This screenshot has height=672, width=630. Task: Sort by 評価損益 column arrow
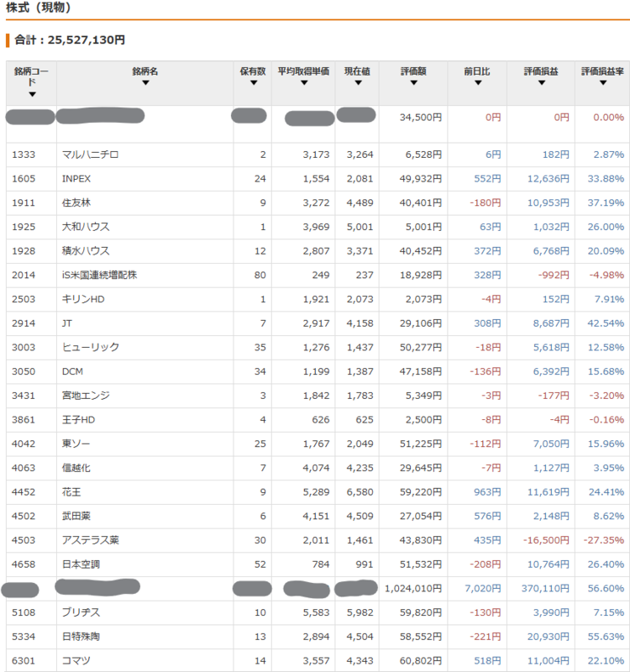coord(542,82)
